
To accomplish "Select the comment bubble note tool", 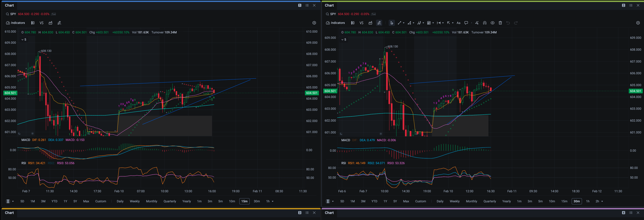I will click(466, 23).
